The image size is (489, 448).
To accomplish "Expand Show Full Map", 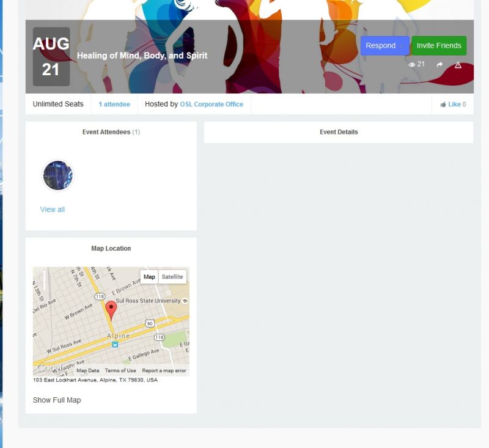I will pyautogui.click(x=57, y=400).
